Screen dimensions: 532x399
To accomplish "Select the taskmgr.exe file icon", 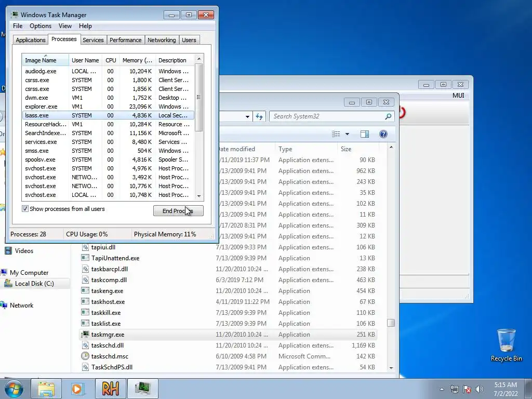I will click(85, 334).
